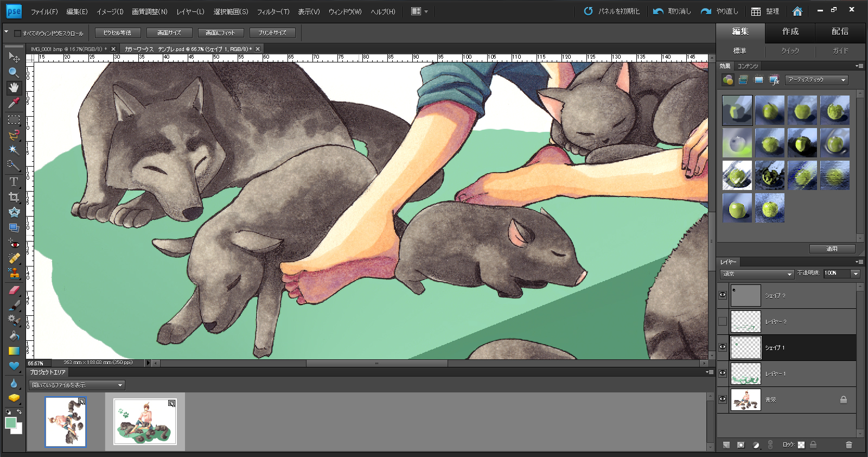Select the Zoom tool
This screenshot has height=457, width=868.
pyautogui.click(x=14, y=72)
